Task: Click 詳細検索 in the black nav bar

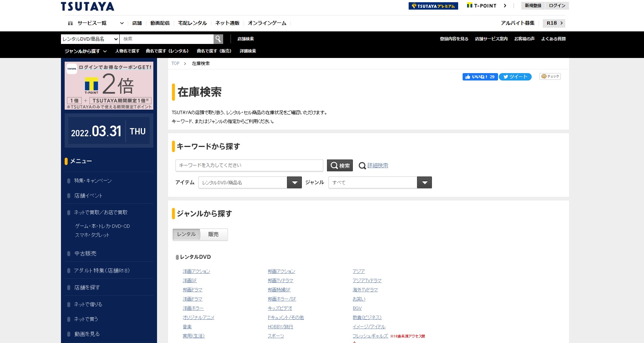Action: pyautogui.click(x=248, y=51)
